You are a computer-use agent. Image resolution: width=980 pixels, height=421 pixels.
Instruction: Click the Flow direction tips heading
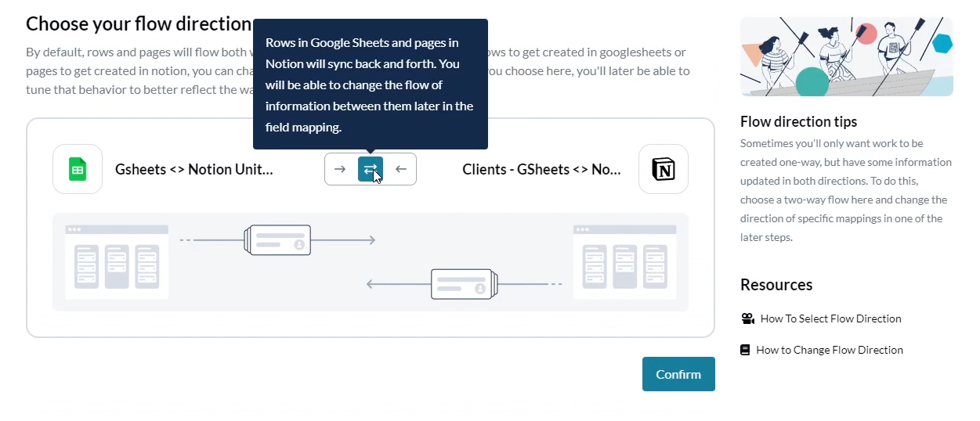tap(799, 121)
